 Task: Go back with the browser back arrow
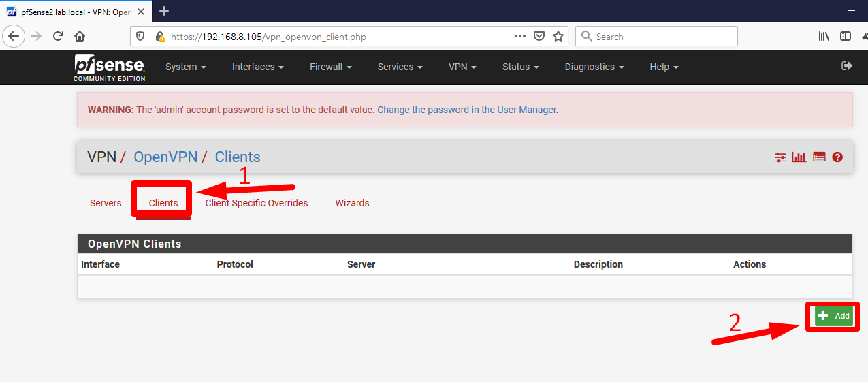(14, 36)
